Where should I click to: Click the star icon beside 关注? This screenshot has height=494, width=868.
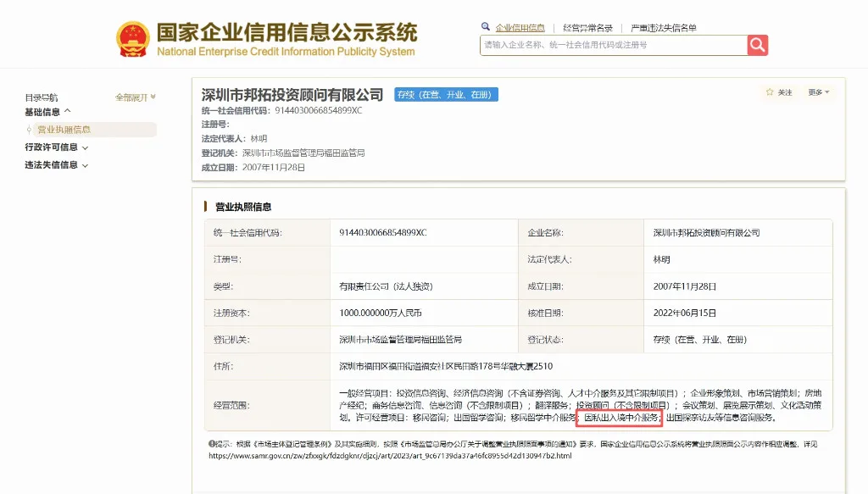pyautogui.click(x=770, y=92)
